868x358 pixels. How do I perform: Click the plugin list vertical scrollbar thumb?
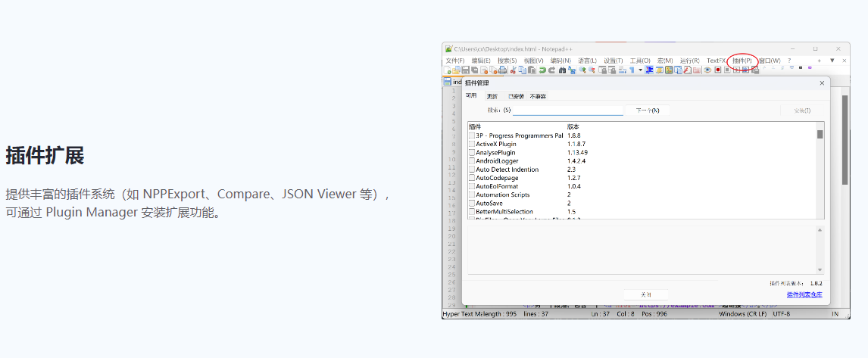tap(820, 134)
